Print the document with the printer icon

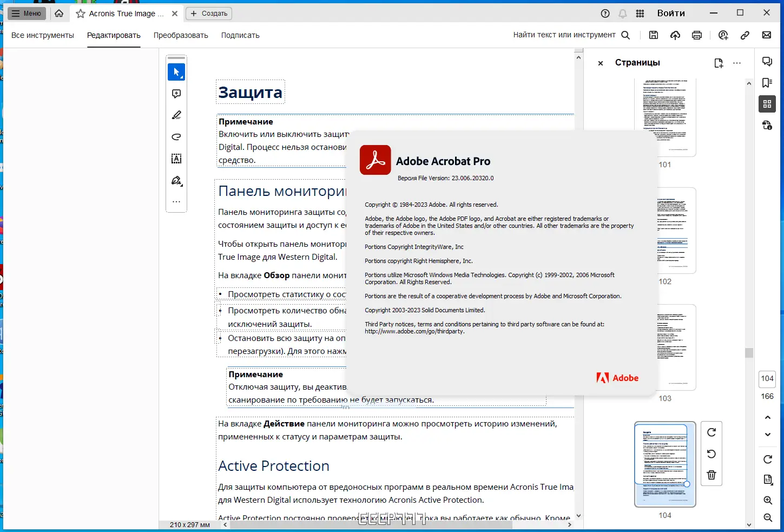click(x=697, y=35)
